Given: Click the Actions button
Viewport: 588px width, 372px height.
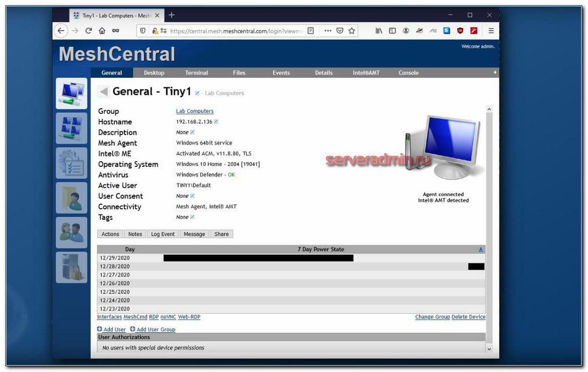Looking at the screenshot, I should click(110, 234).
